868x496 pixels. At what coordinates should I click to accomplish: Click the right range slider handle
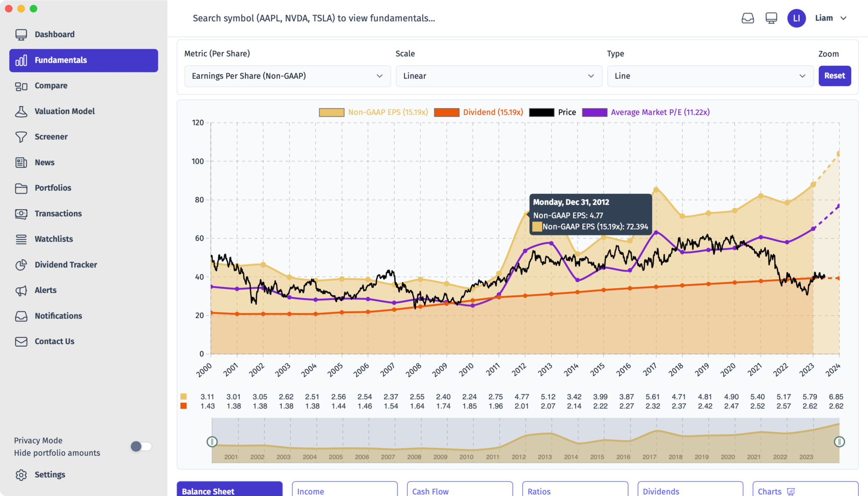click(839, 442)
